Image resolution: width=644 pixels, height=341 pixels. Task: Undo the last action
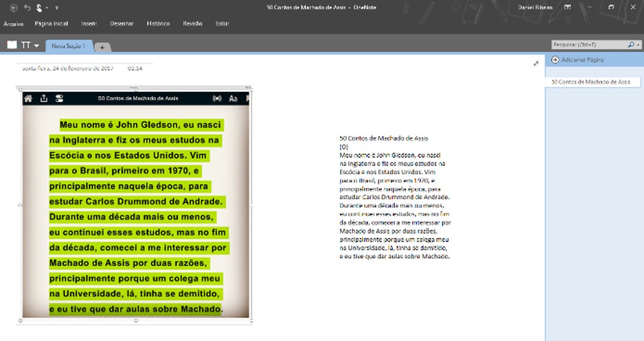[27, 7]
